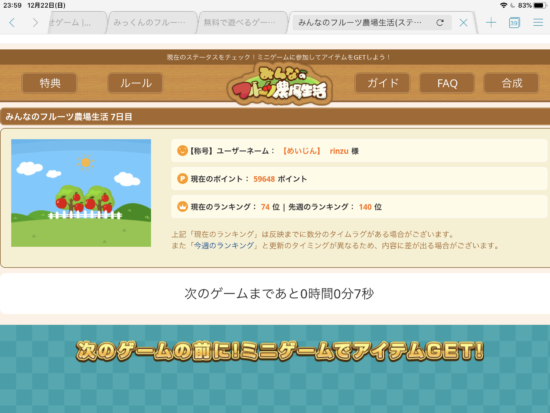Switch to the 無料で遊べるゲー tab
550x413 pixels.
[x=242, y=23]
